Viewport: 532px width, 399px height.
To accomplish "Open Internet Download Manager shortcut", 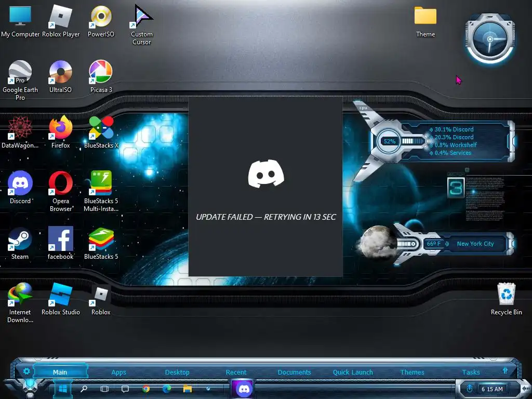I will pos(20,303).
